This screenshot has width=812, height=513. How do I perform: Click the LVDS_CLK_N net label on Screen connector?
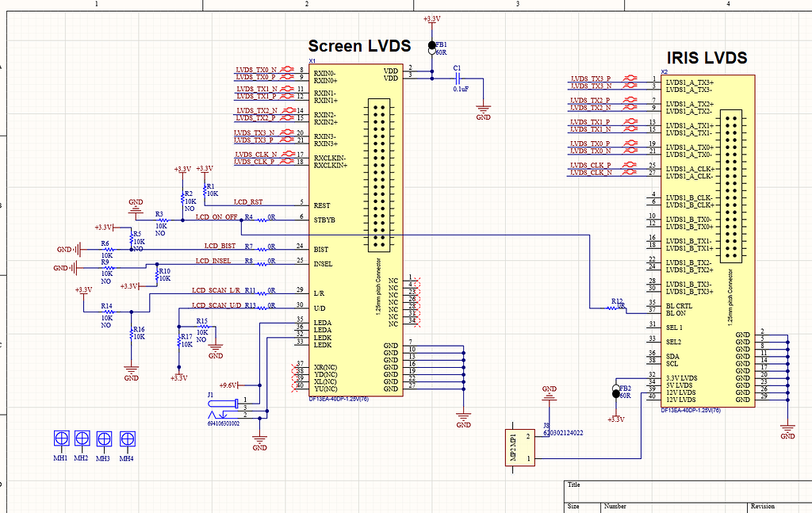[x=255, y=154]
